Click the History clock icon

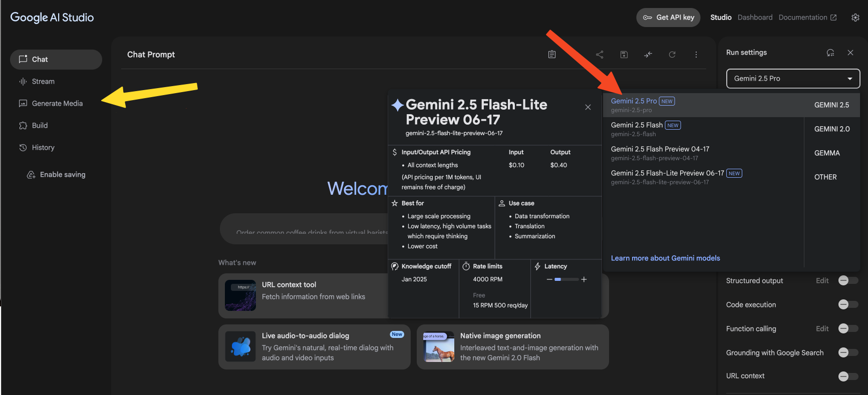point(23,148)
